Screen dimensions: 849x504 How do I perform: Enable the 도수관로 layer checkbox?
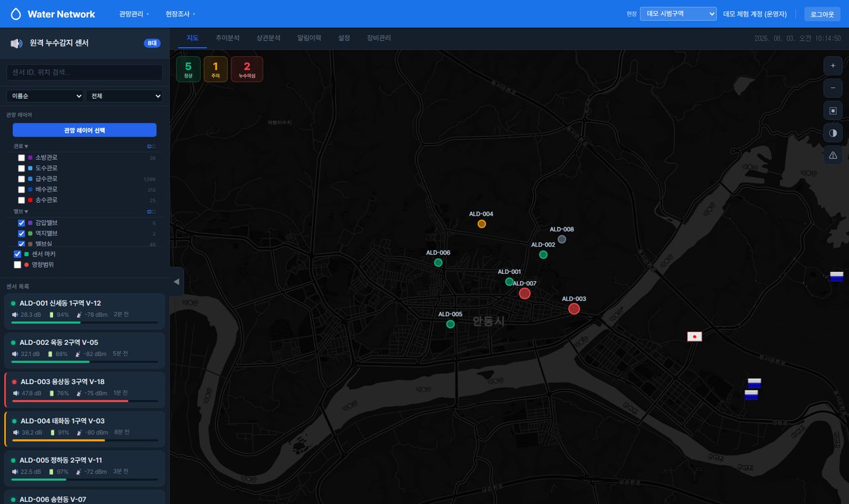coord(21,168)
